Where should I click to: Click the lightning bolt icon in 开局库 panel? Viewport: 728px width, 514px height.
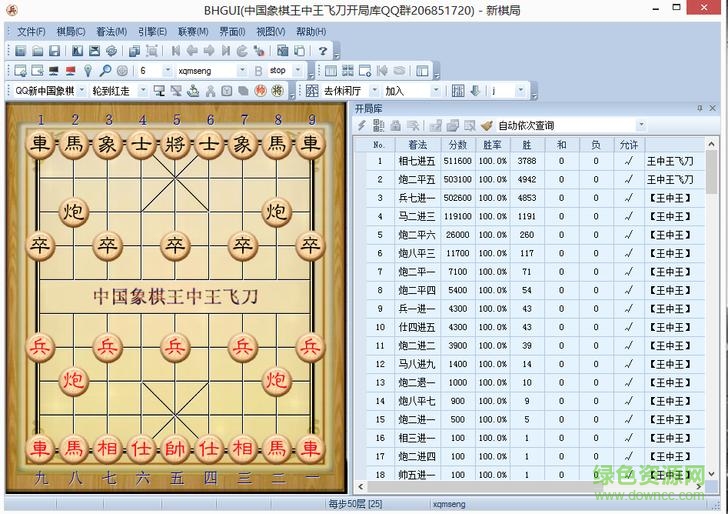pos(362,125)
